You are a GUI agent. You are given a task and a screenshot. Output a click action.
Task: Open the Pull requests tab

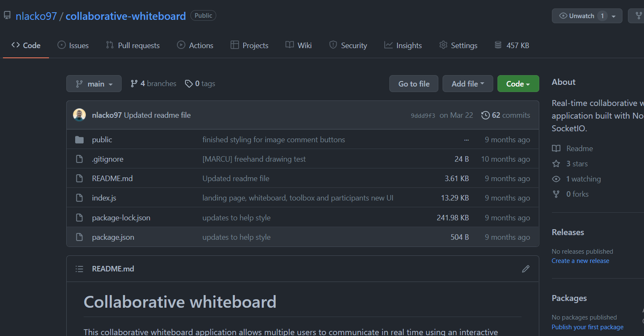pos(133,46)
